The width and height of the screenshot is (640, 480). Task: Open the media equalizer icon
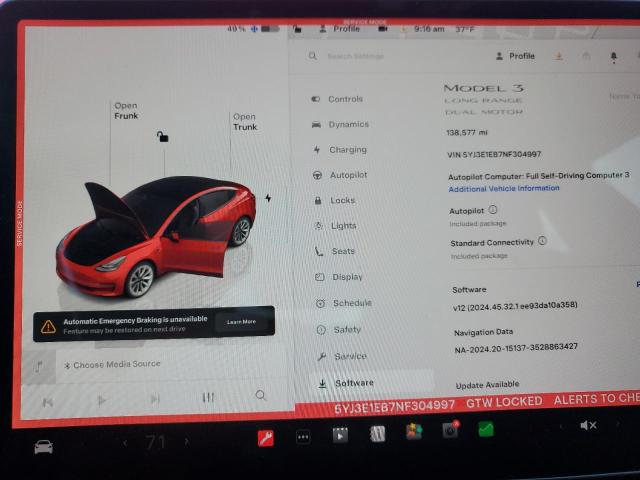pos(208,397)
